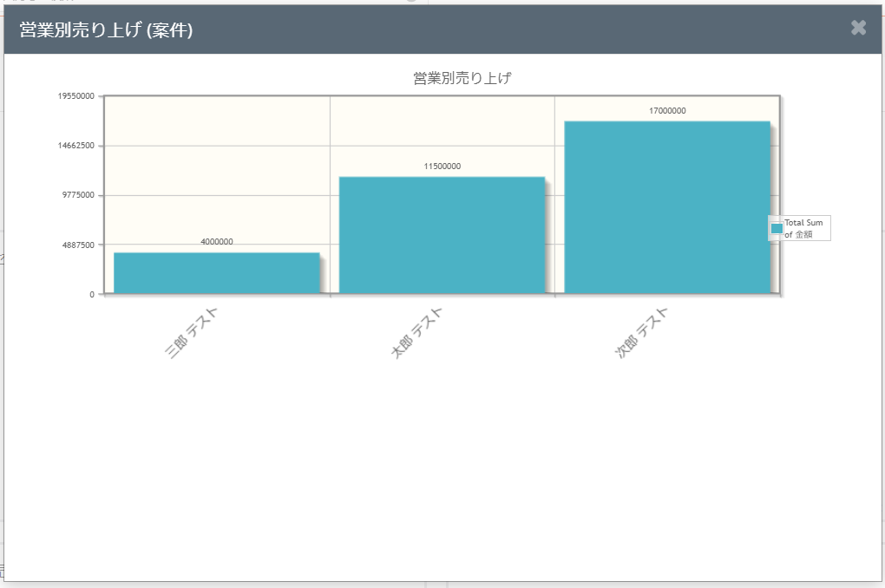Click the dialog header 営業別売り上げ (案件)
The width and height of the screenshot is (885, 588).
point(106,29)
